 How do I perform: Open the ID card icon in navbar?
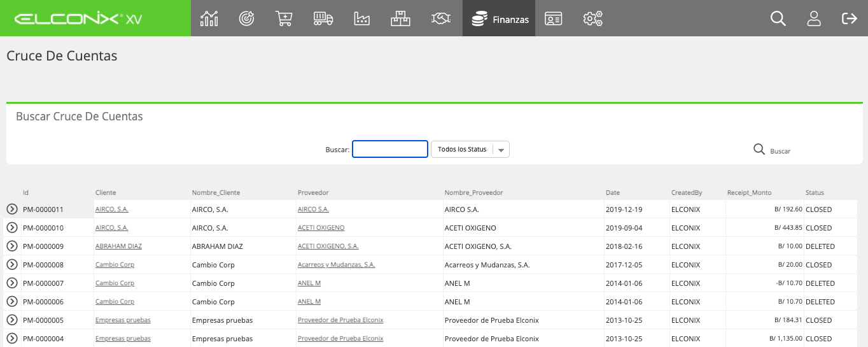tap(554, 18)
